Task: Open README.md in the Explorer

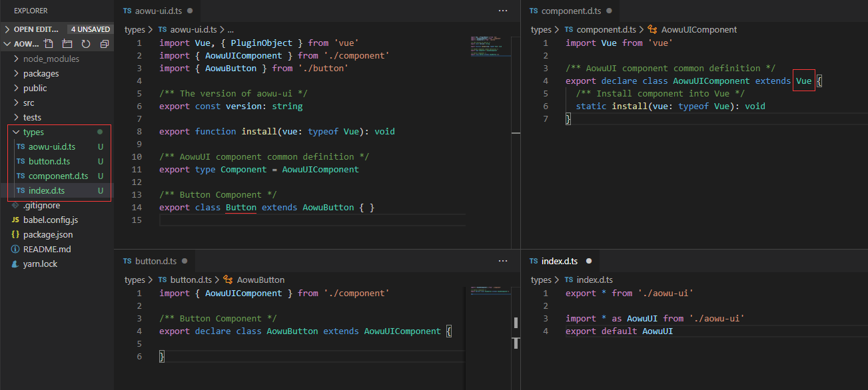Action: pos(47,249)
